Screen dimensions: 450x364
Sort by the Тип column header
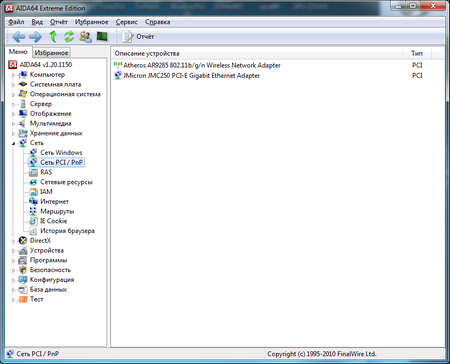[x=417, y=53]
